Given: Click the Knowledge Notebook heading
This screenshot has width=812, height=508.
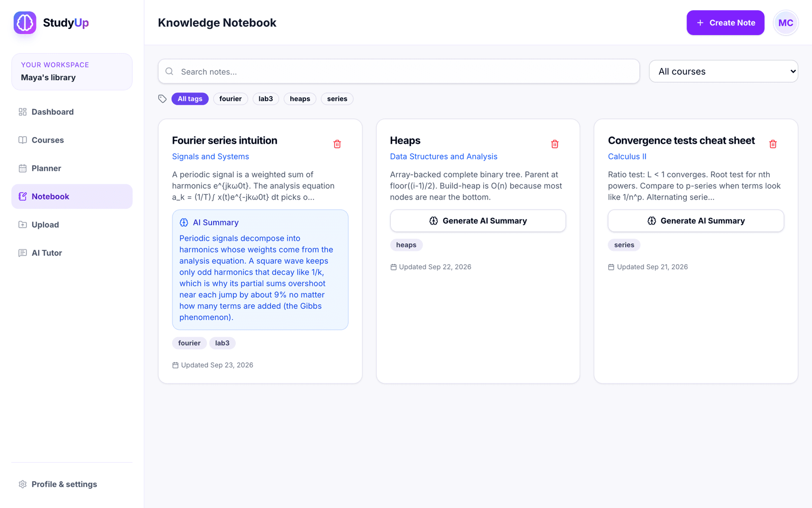Looking at the screenshot, I should tap(217, 23).
